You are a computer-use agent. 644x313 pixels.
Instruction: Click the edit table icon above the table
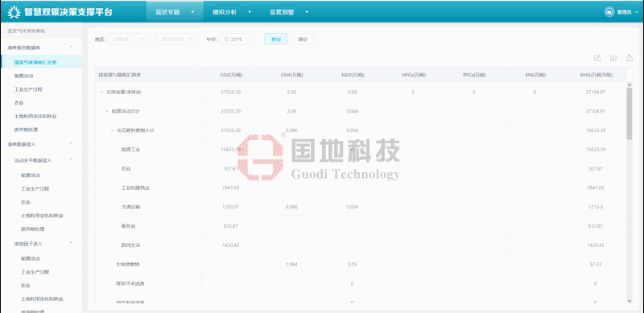tap(597, 58)
